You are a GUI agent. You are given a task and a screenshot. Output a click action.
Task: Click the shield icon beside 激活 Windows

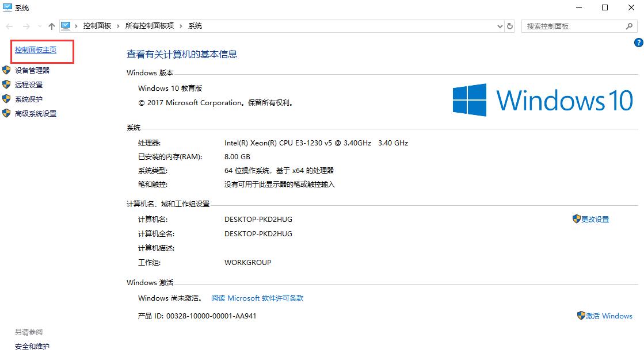point(581,316)
